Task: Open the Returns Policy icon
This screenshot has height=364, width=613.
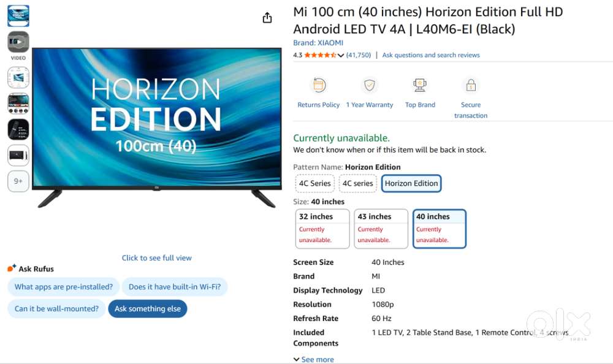Action: point(318,85)
